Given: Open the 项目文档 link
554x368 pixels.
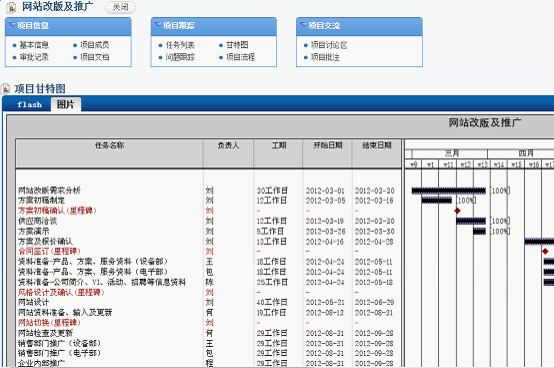Looking at the screenshot, I should tap(94, 57).
